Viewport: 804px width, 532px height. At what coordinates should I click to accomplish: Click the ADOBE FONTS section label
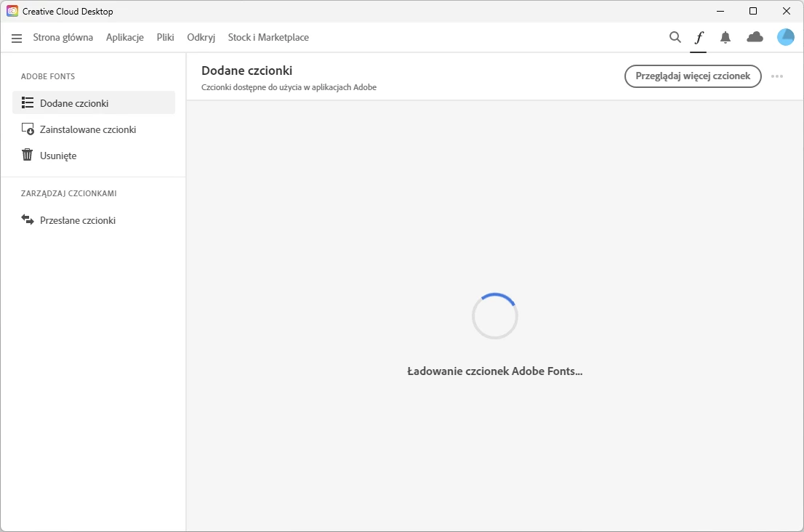coord(48,76)
